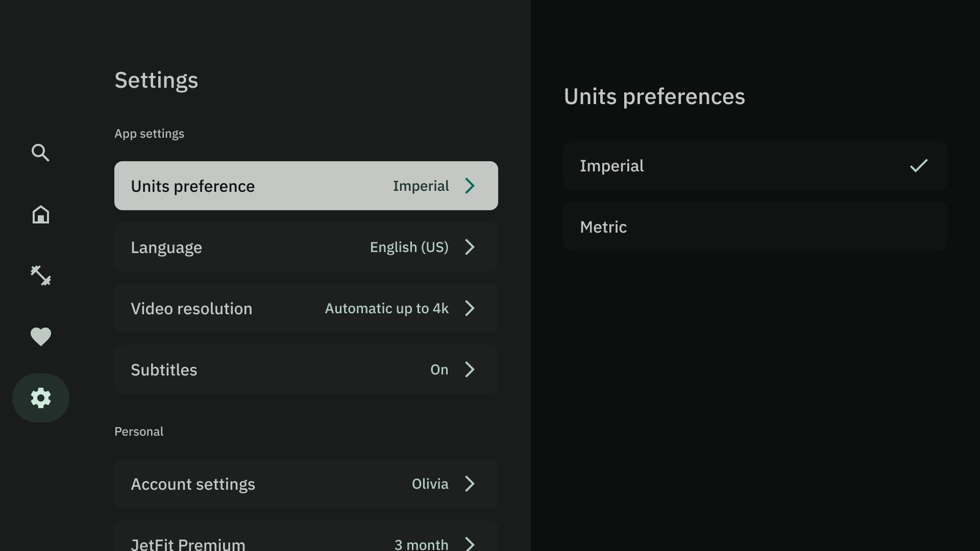Click the workout tools icon in the sidebar
Screen dimensions: 980x551
coord(40,275)
